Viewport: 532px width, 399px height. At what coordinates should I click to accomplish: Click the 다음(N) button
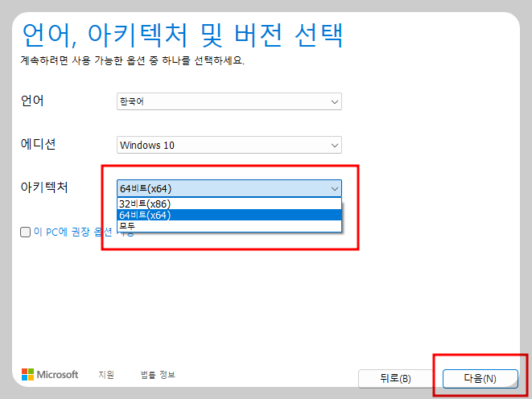click(x=480, y=378)
